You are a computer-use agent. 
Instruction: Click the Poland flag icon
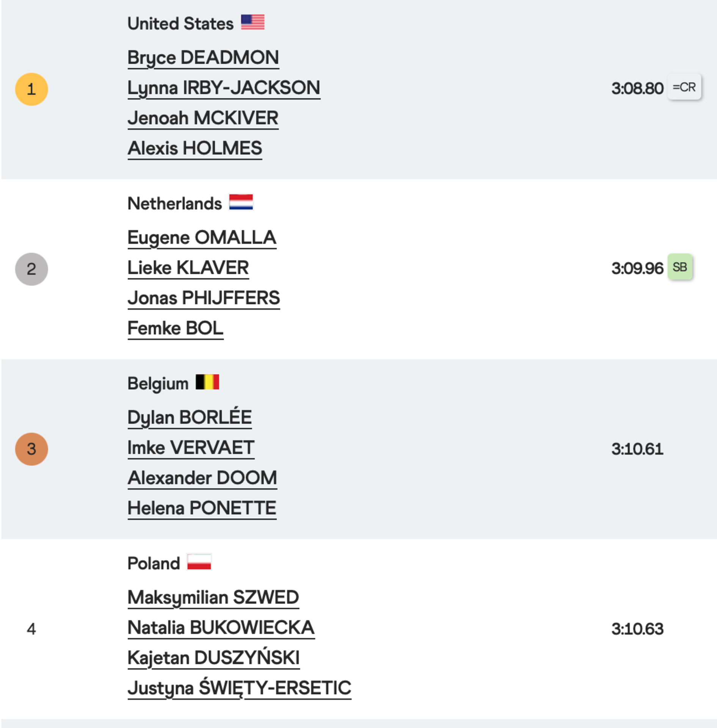(x=199, y=562)
